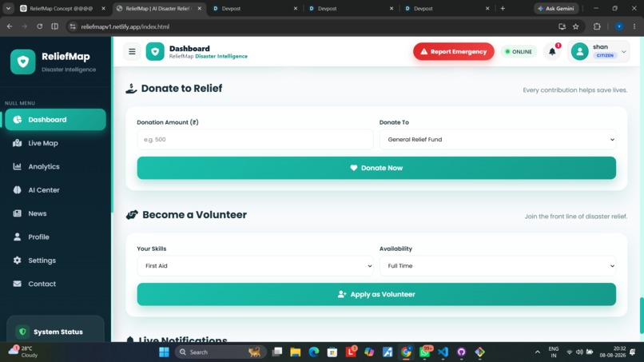Switch to the first Devpost tab
644x362 pixels.
point(255,8)
